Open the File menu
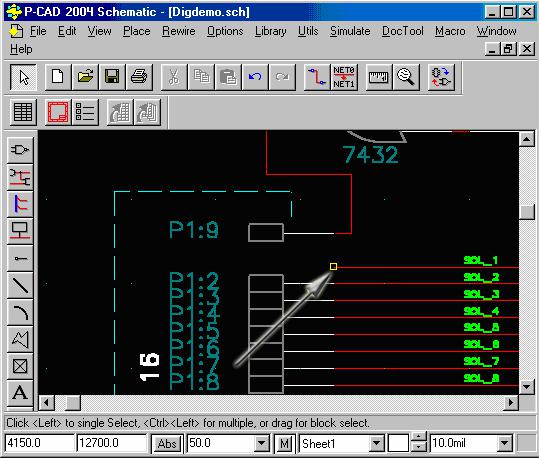This screenshot has width=539, height=458. coord(38,31)
